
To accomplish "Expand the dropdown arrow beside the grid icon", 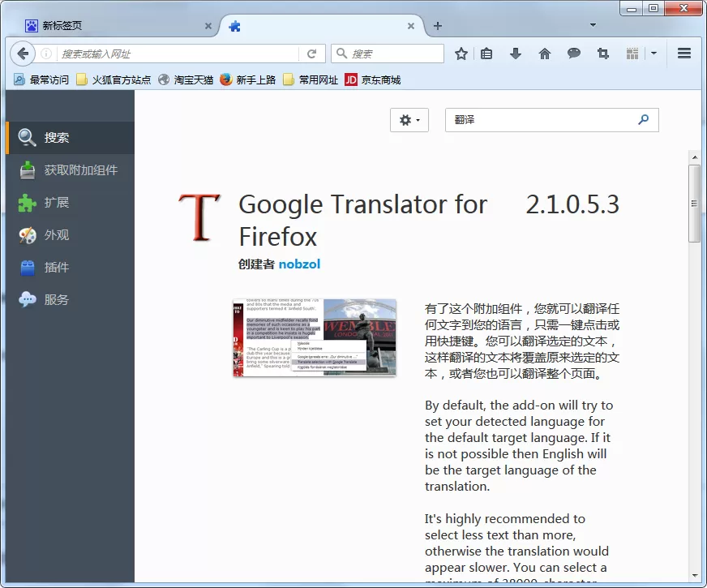I will pos(653,54).
